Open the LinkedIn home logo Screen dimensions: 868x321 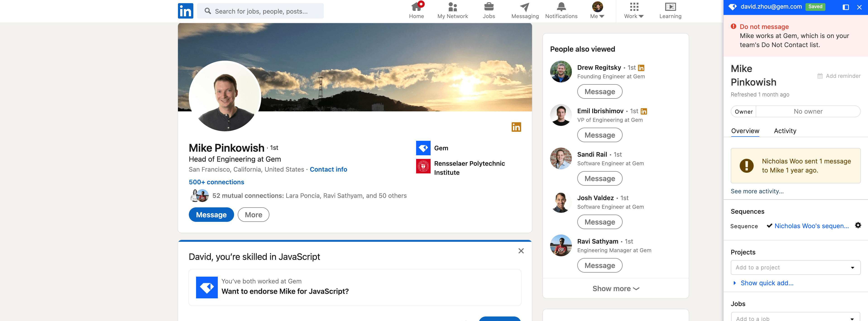185,11
